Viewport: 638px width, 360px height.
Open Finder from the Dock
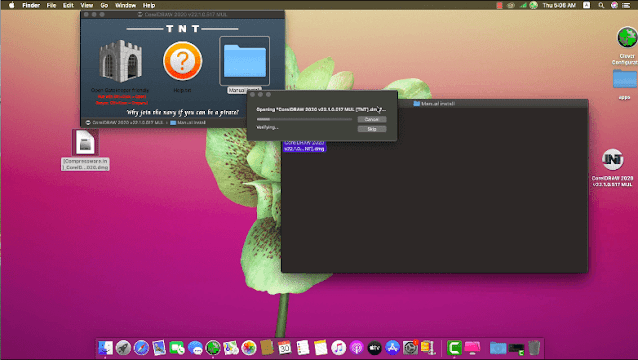[105, 348]
